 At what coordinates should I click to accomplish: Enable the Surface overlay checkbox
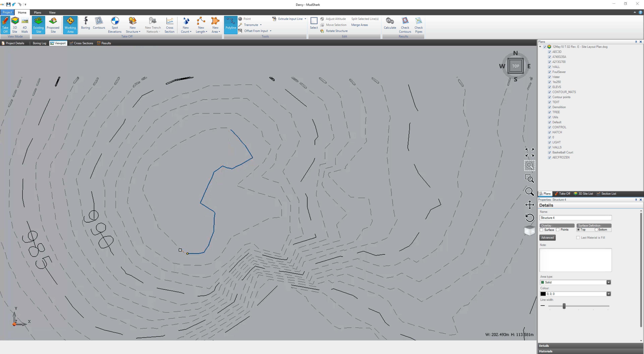pos(542,230)
